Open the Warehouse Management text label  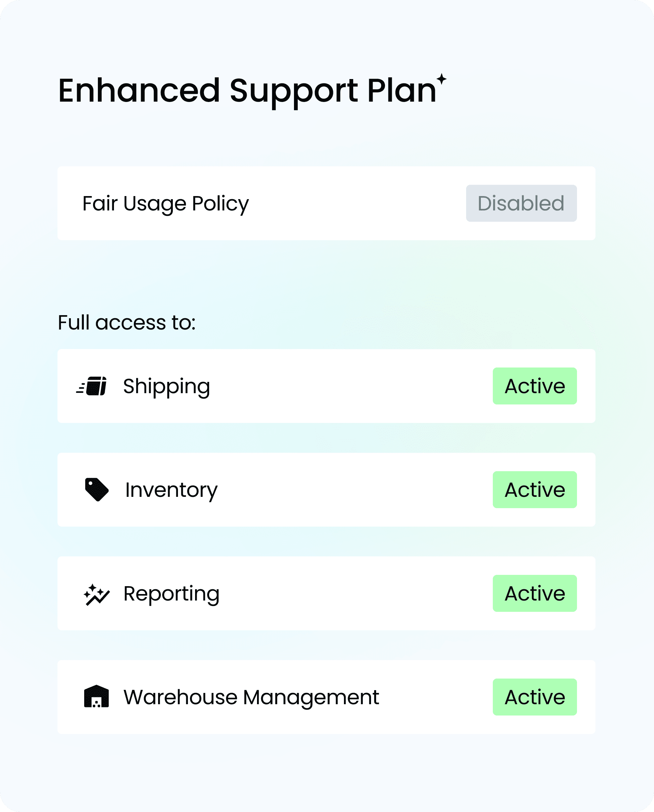pyautogui.click(x=251, y=697)
